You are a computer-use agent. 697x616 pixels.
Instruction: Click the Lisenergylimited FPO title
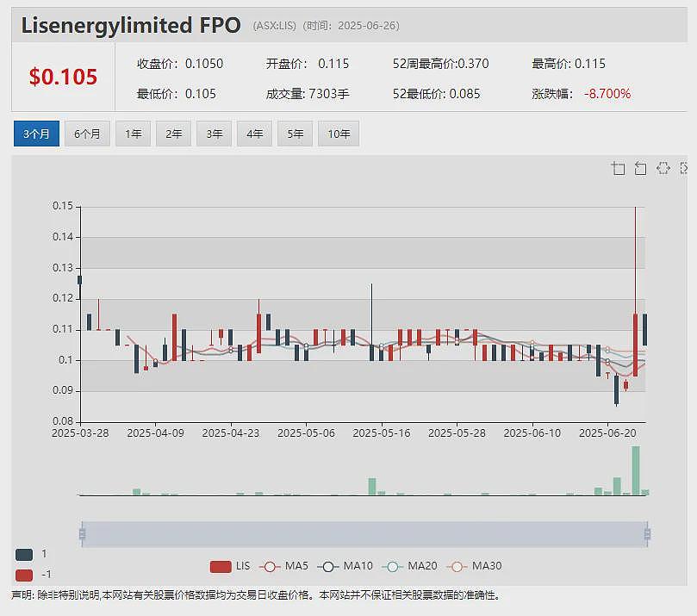(131, 25)
